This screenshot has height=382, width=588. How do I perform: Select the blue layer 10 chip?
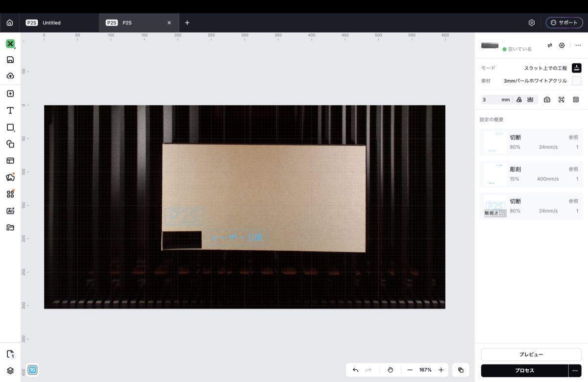coord(32,370)
